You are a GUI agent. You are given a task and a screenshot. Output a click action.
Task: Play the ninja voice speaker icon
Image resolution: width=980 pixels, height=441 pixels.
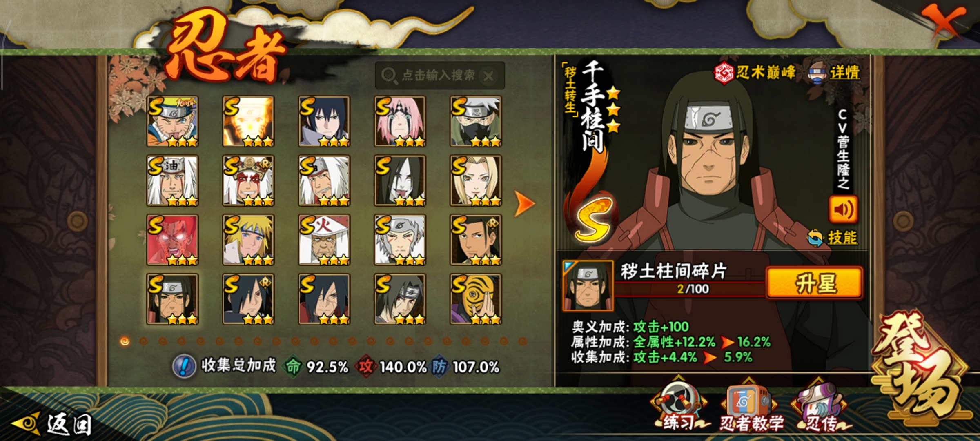click(x=843, y=209)
